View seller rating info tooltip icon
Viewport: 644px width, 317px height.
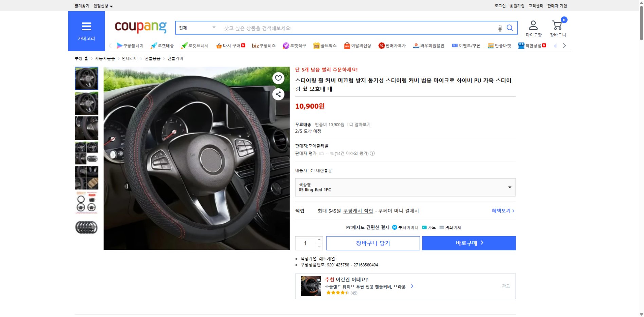pos(372,153)
